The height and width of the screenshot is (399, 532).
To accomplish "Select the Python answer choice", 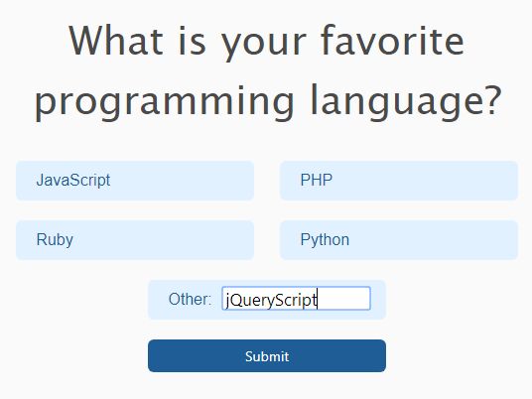I will 399,240.
